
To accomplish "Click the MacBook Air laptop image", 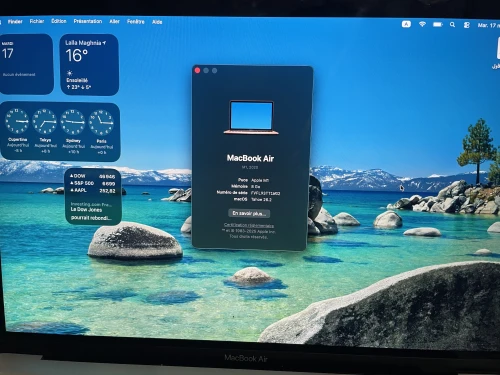I will [251, 117].
